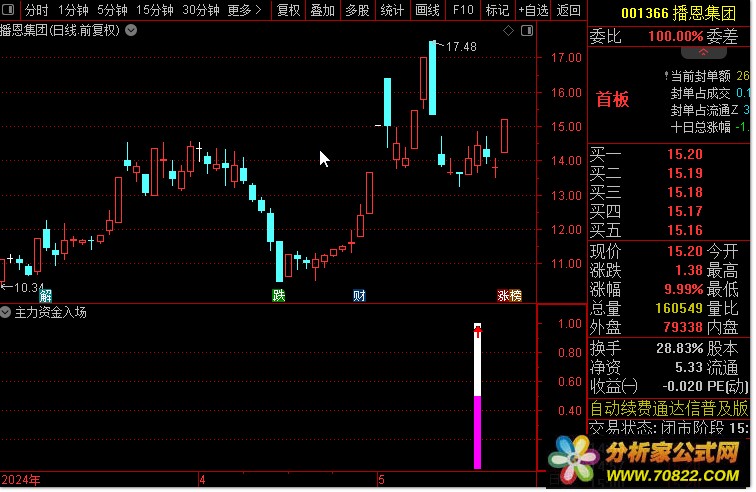This screenshot has height=492, width=756.
Task: Click the 10.34 low price label
Action: [28, 287]
